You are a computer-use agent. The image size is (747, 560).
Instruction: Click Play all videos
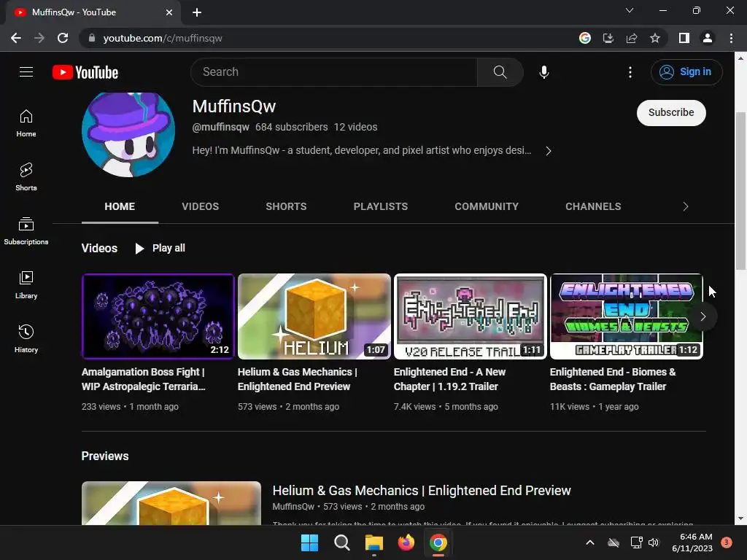click(160, 249)
